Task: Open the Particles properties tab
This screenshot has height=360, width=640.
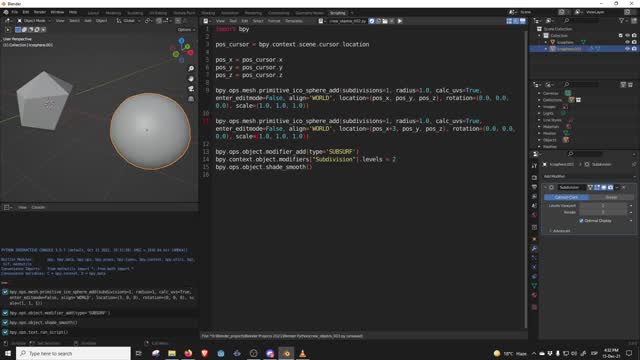Action: (534, 258)
